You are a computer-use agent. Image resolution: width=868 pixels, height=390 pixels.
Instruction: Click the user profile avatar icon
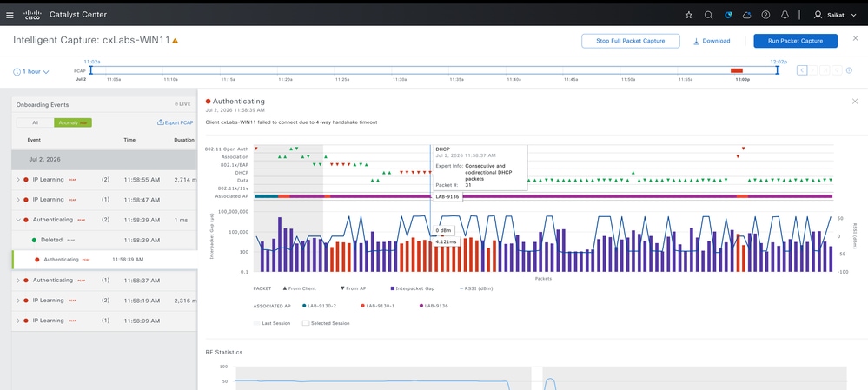coord(818,15)
